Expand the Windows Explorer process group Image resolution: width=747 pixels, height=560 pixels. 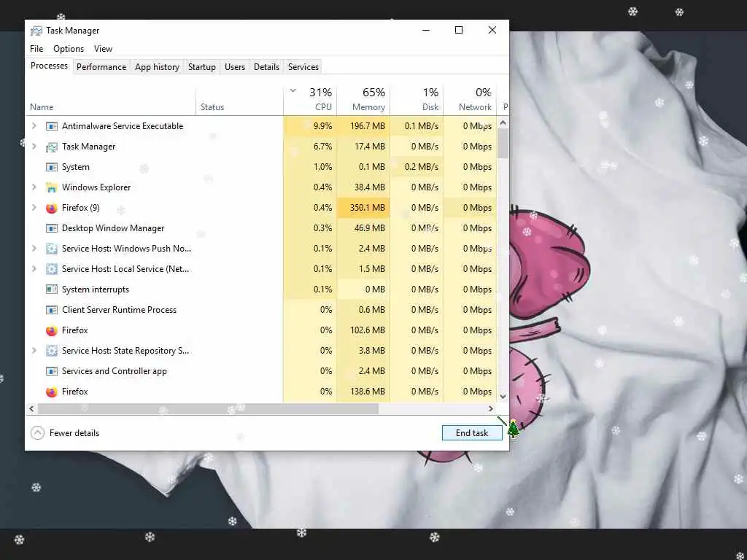tap(34, 187)
